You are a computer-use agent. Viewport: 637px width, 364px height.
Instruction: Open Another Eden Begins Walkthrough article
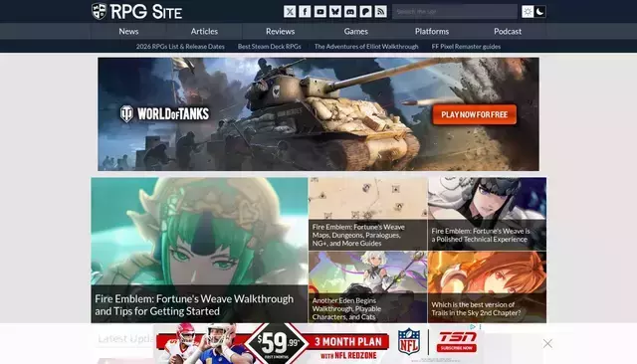(x=346, y=309)
